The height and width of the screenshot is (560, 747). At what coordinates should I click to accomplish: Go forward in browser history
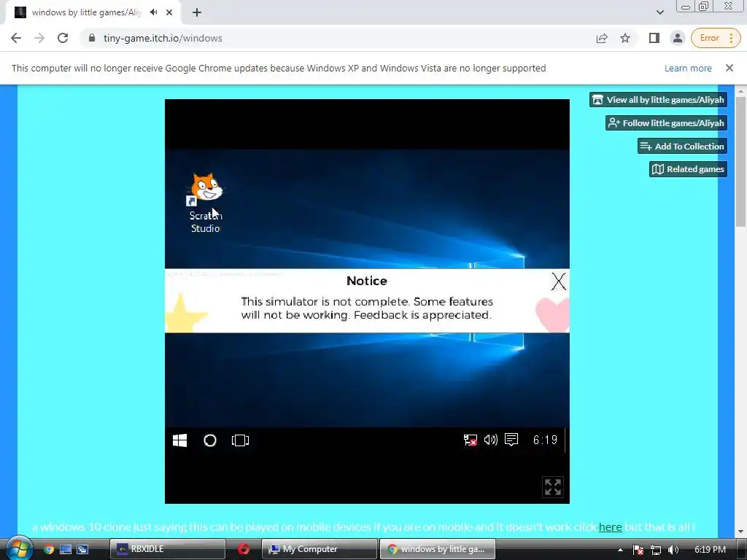click(39, 38)
